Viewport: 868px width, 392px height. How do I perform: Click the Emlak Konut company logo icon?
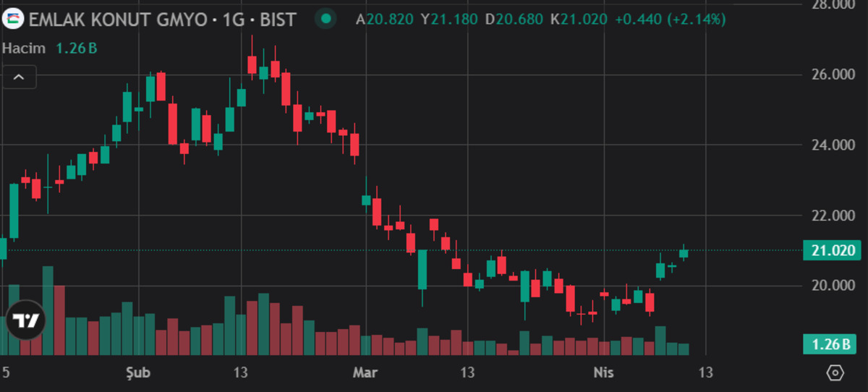[x=13, y=19]
